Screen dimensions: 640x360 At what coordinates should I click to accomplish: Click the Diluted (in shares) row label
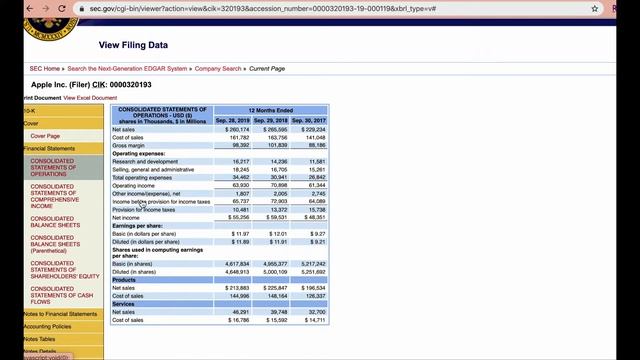(134, 272)
